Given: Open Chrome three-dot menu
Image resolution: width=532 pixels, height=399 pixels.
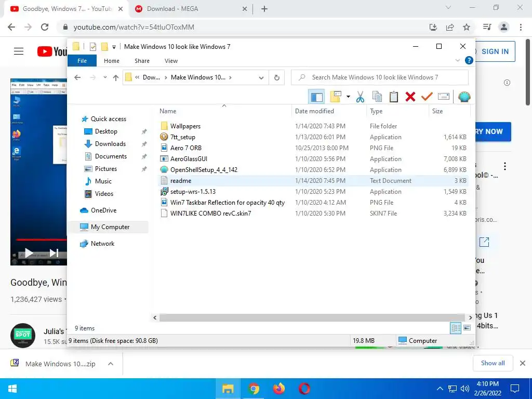Looking at the screenshot, I should [521, 27].
